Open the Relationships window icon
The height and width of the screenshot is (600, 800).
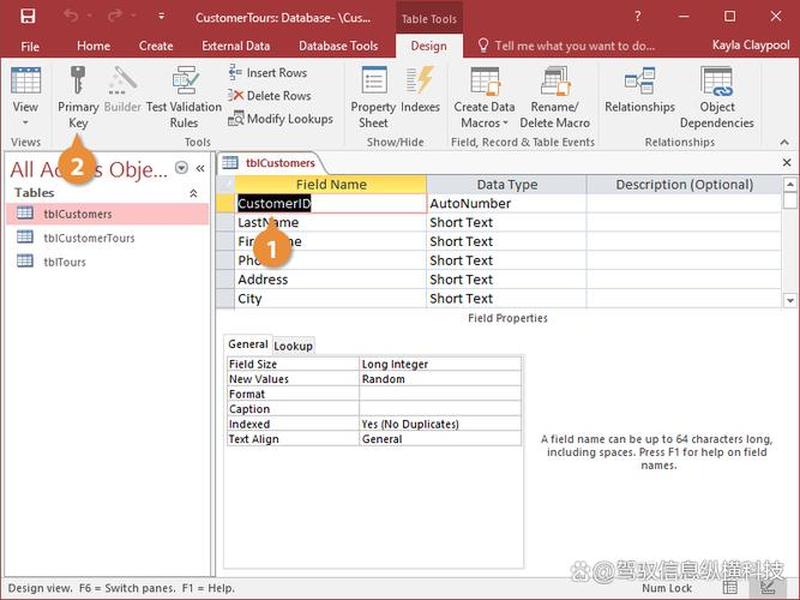[x=640, y=81]
